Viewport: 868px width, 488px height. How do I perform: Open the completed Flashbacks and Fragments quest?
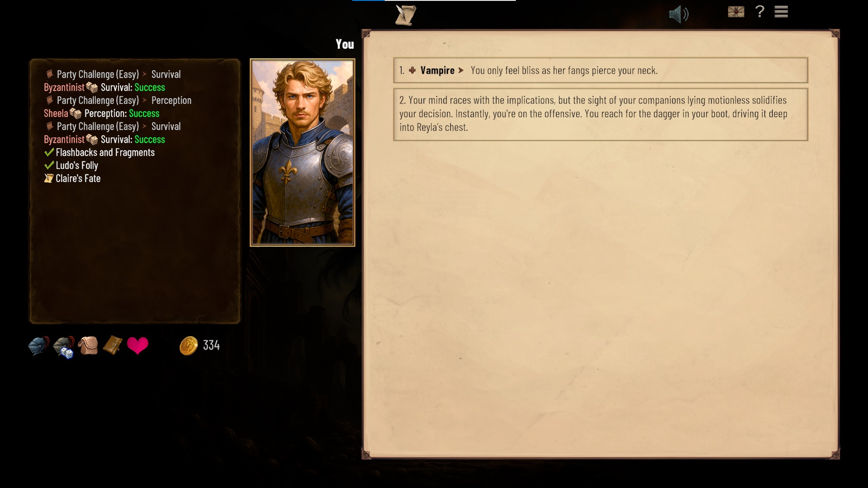click(x=99, y=152)
